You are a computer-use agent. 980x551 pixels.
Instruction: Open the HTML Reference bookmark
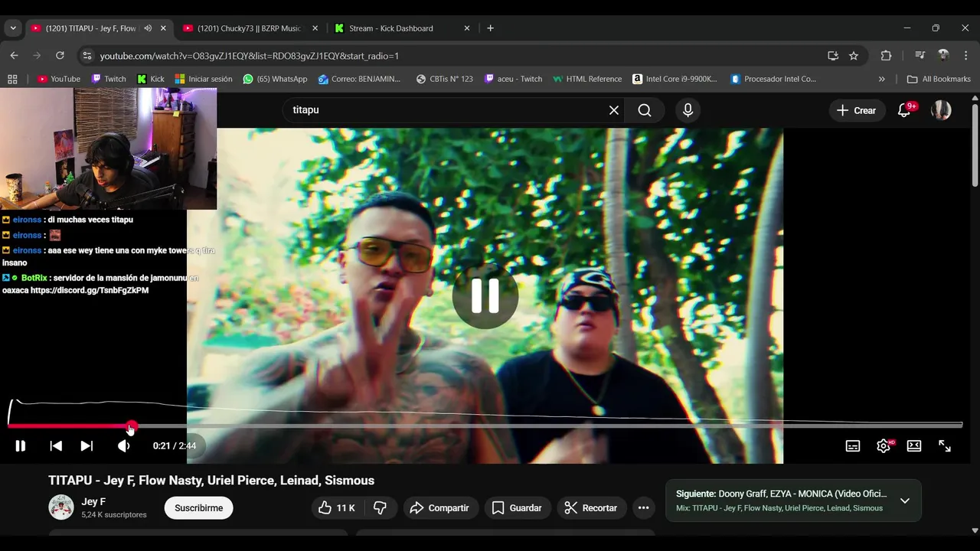588,79
